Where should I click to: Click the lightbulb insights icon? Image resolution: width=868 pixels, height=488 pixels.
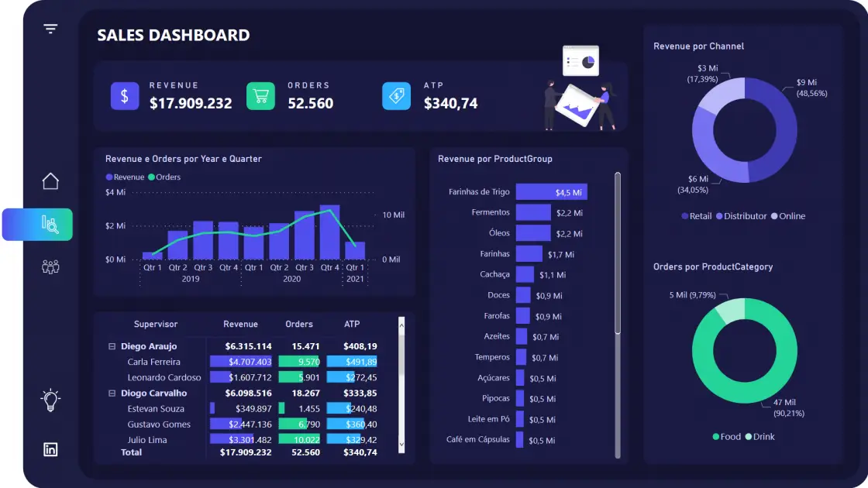pyautogui.click(x=50, y=400)
